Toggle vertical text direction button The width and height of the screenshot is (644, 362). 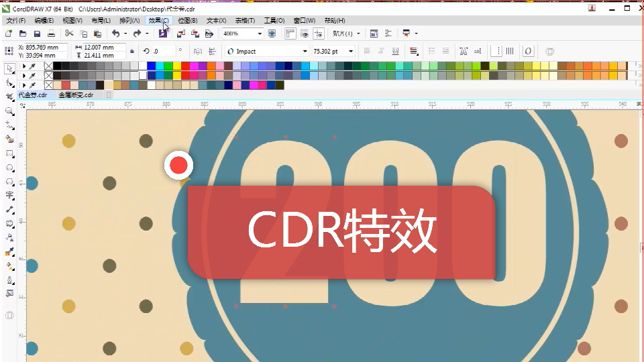pyautogui.click(x=510, y=52)
